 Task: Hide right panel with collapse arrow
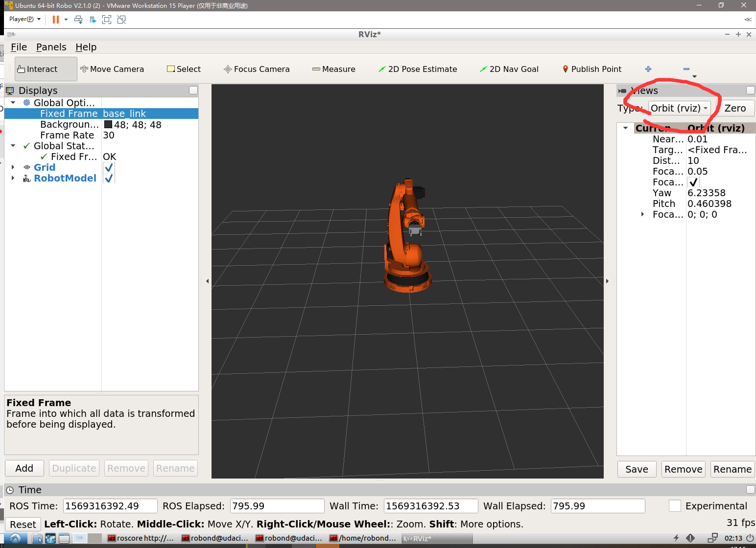coord(607,281)
